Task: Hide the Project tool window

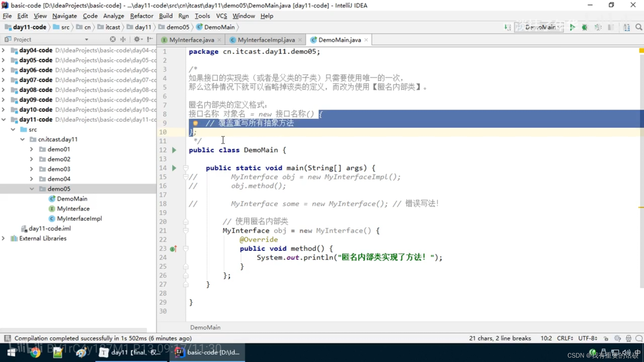Action: (x=150, y=39)
